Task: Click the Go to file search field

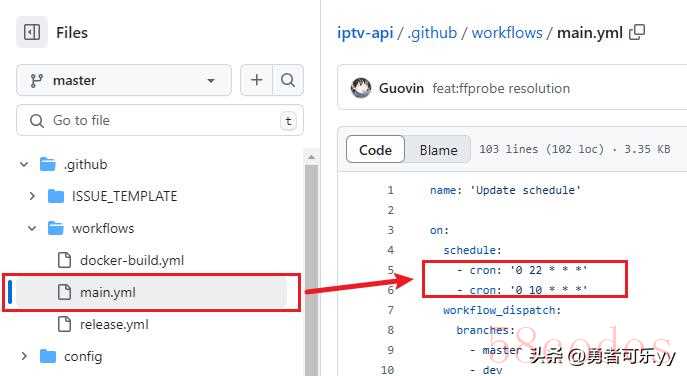Action: click(160, 120)
